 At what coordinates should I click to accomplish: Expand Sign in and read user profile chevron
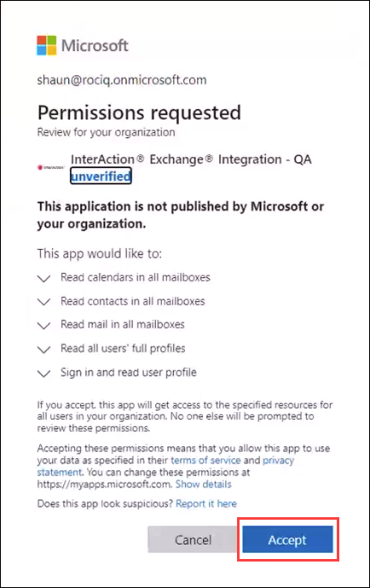pos(43,374)
